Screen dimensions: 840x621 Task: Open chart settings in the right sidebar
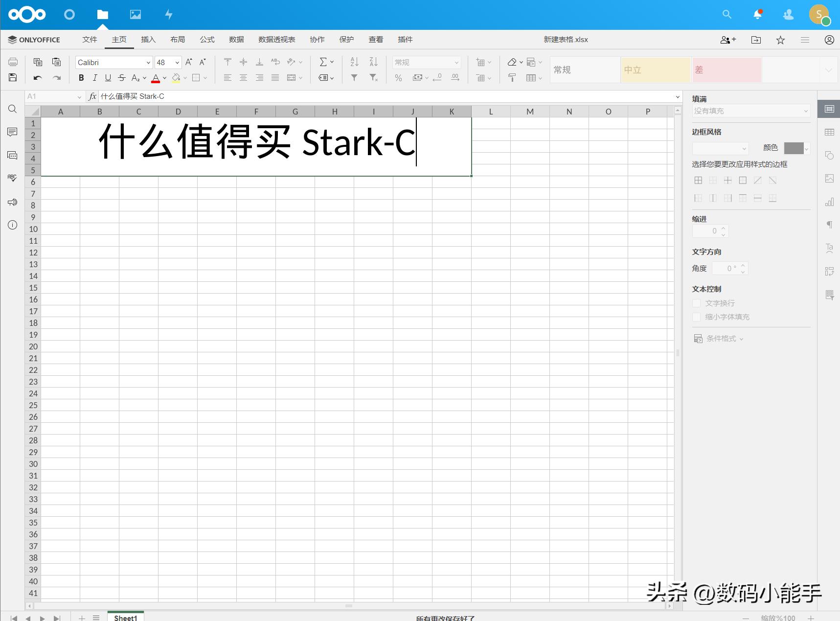point(829,202)
